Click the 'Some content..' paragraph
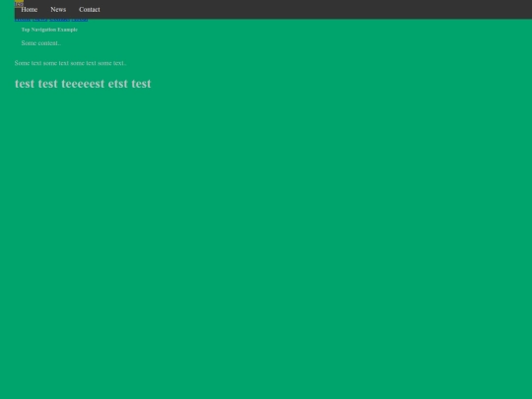The width and height of the screenshot is (532, 399). click(41, 43)
